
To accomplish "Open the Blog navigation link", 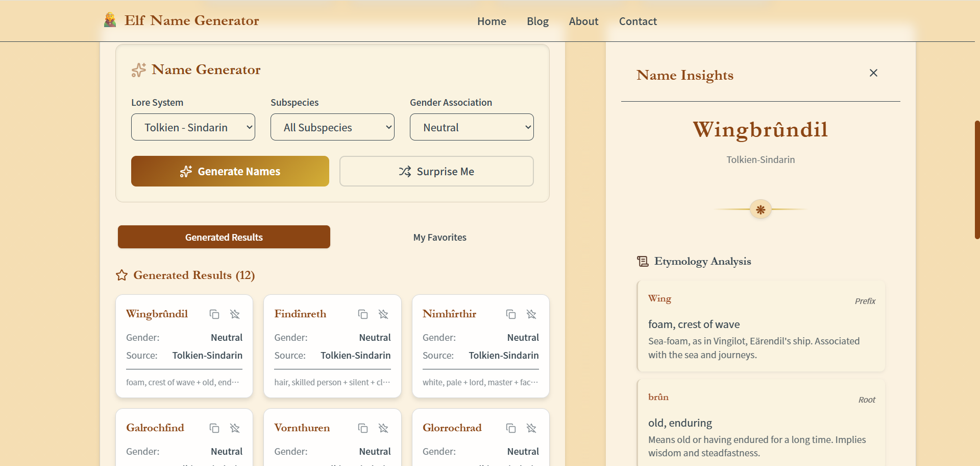I will pyautogui.click(x=537, y=21).
